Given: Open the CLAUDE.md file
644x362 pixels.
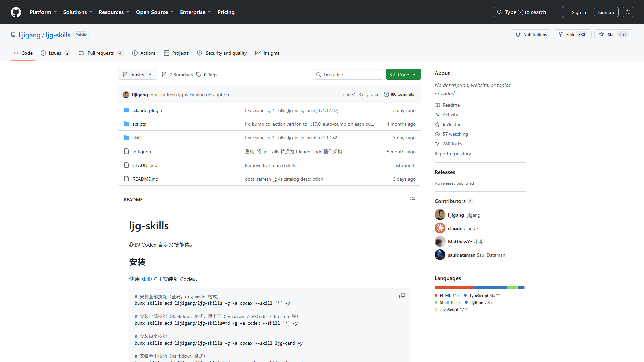Looking at the screenshot, I should point(145,165).
